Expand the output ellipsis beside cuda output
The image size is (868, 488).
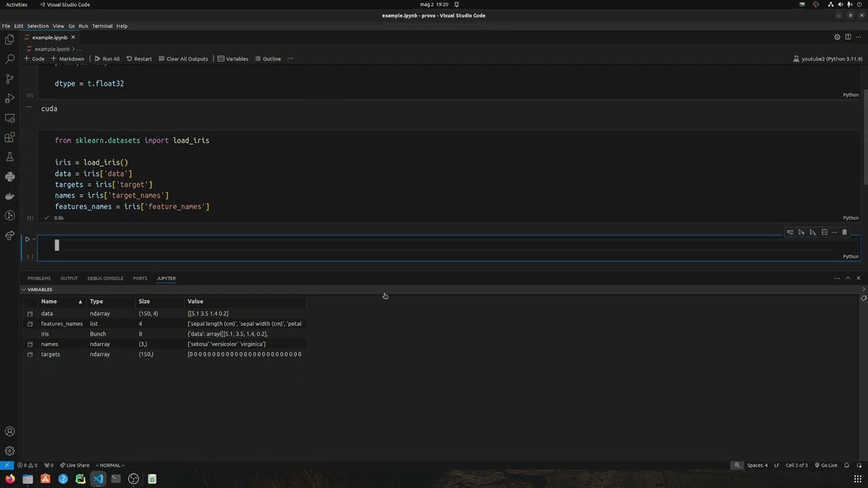(x=28, y=108)
